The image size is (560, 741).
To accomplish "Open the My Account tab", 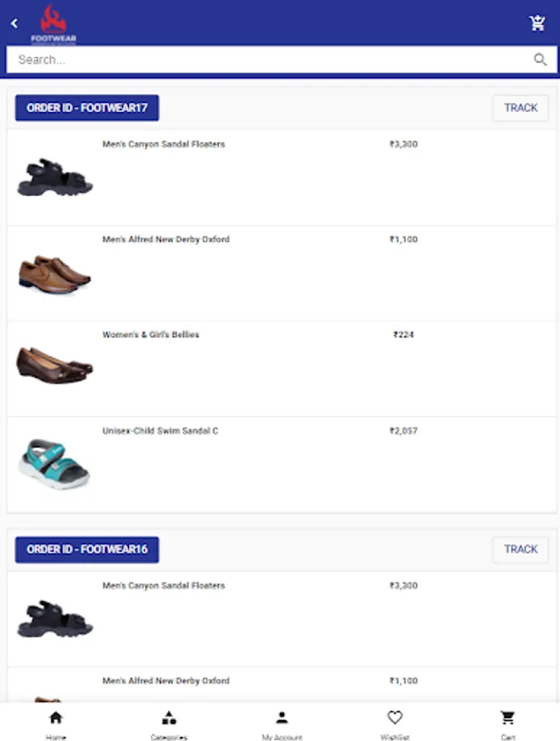I will (x=282, y=723).
